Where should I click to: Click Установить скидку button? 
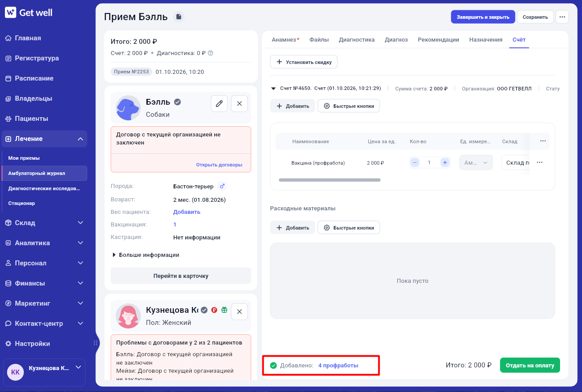(x=304, y=62)
